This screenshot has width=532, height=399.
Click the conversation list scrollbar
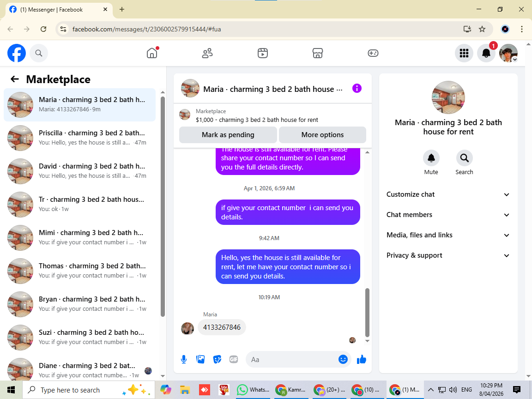163,206
